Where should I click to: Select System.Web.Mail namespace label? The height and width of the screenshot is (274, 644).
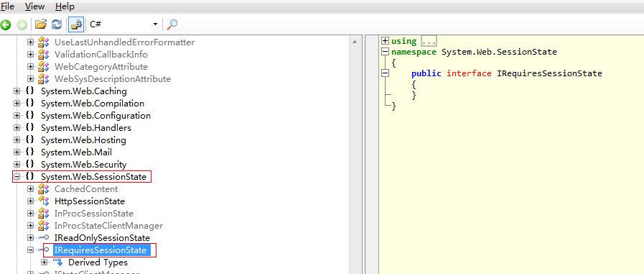(76, 152)
